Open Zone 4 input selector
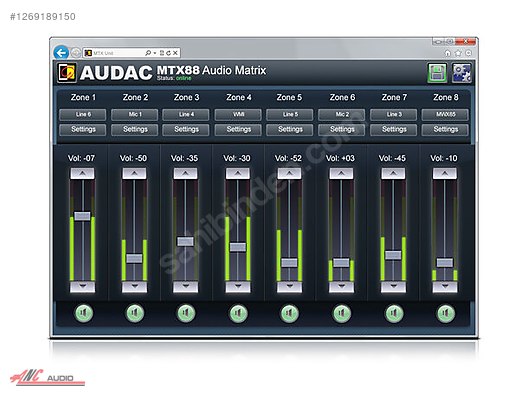528x396 pixels. click(238, 114)
